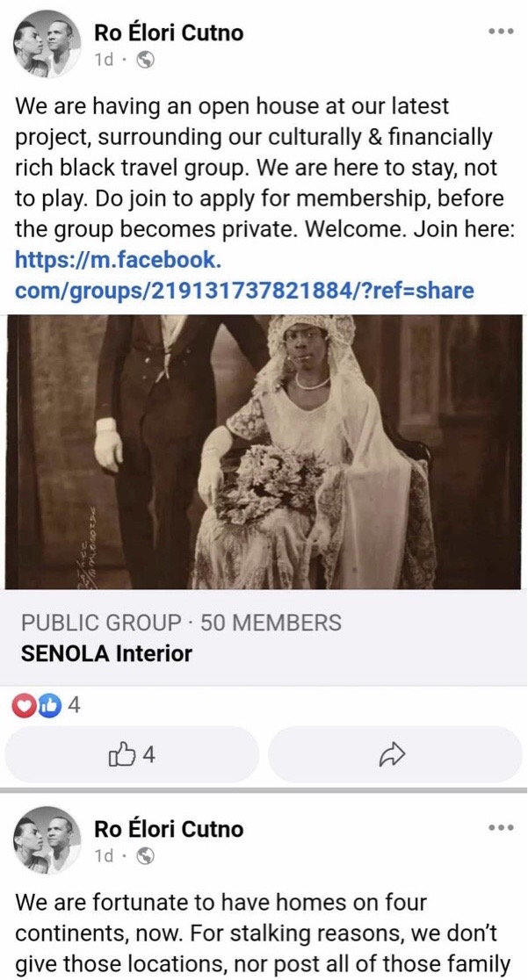Open Ro Élori Cutno name on second post

[169, 829]
